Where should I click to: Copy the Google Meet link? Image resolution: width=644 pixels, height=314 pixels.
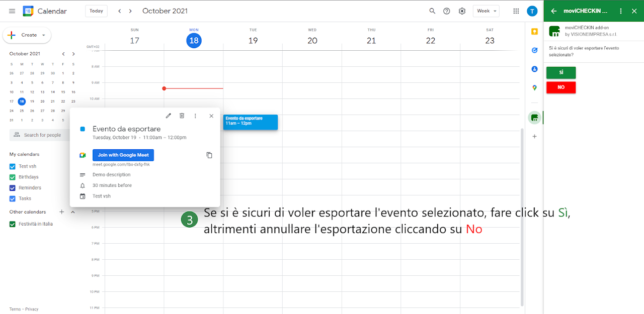[209, 155]
